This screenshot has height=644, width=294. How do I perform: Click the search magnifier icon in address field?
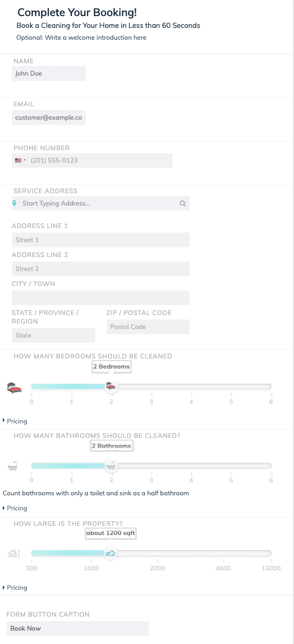(183, 203)
